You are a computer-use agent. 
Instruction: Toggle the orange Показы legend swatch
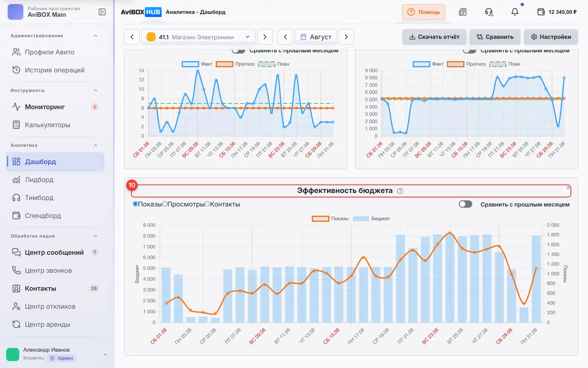coord(321,219)
